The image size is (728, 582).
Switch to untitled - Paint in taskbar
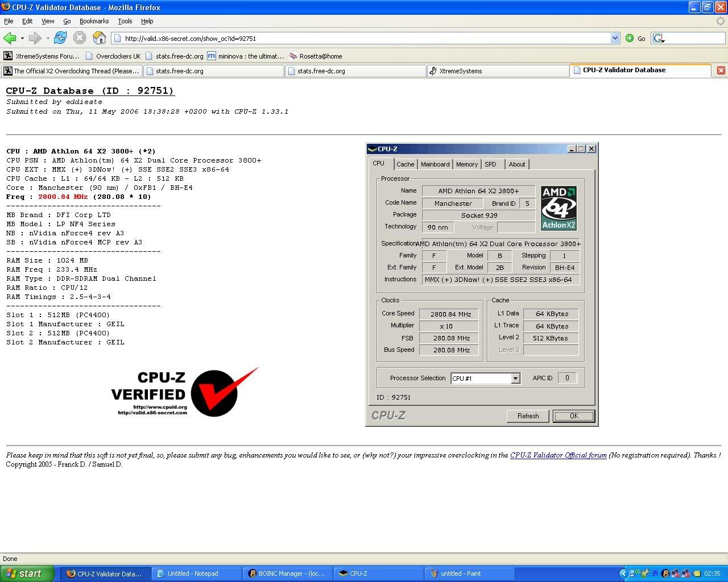469,573
